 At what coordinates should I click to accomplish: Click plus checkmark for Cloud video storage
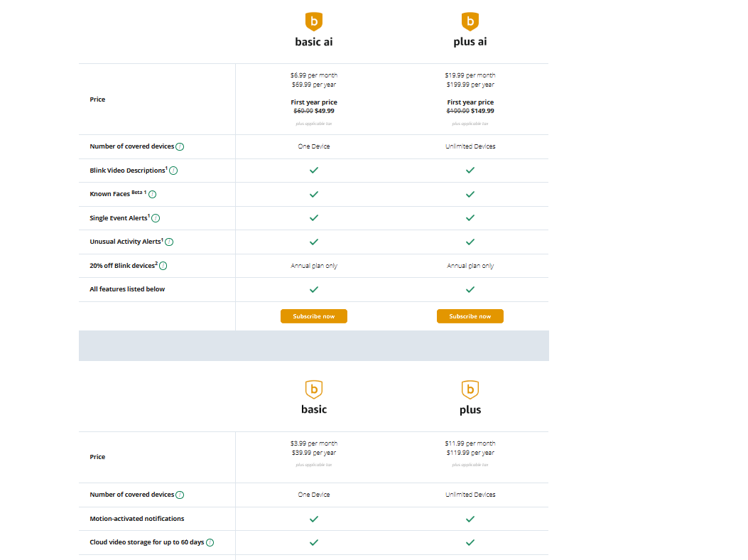[470, 543]
